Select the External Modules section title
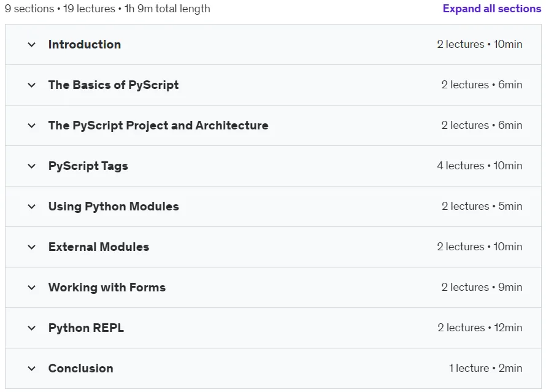Screen dimensions: 546x392 tap(99, 247)
